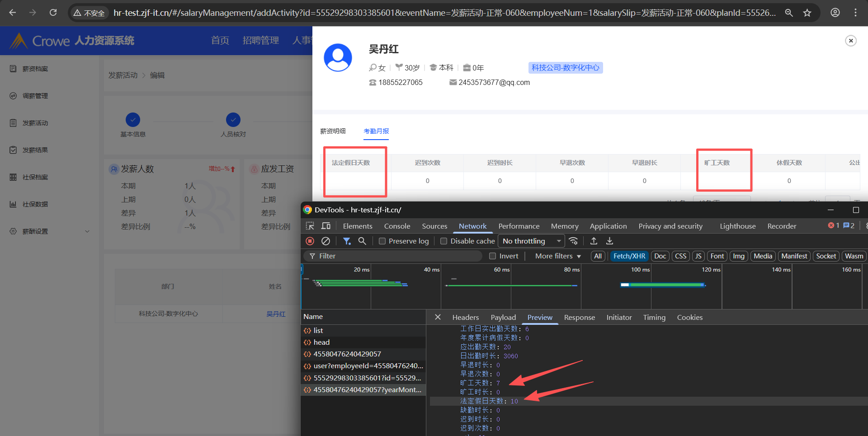Open the No throttling dropdown

[x=531, y=241]
